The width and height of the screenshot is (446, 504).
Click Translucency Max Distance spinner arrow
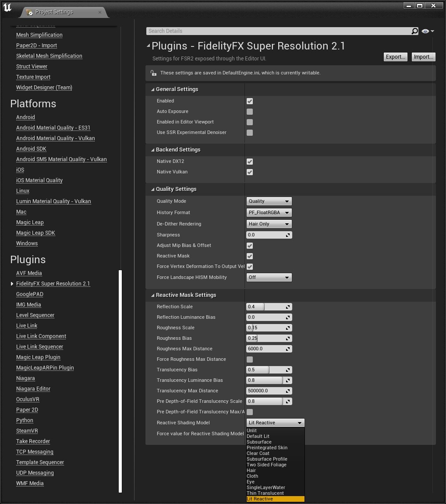(288, 391)
